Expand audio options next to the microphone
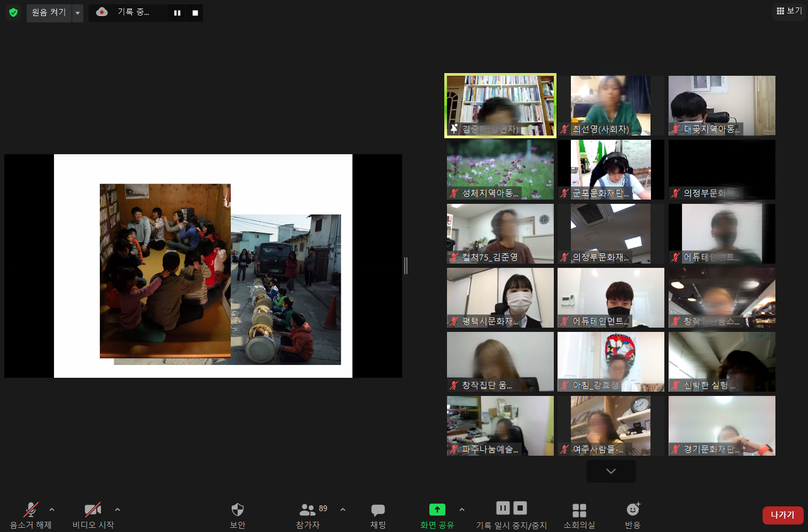 pos(52,510)
